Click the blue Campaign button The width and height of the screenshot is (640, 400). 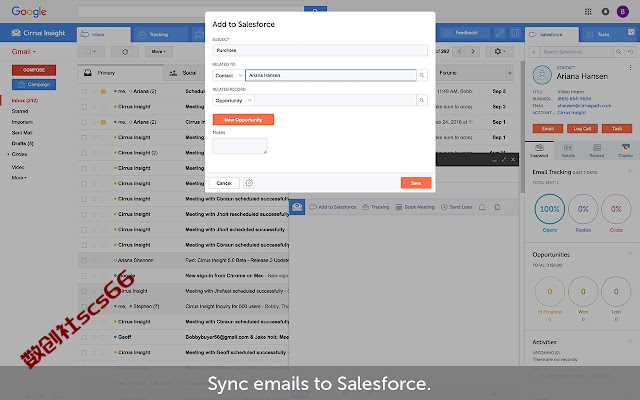tap(34, 84)
